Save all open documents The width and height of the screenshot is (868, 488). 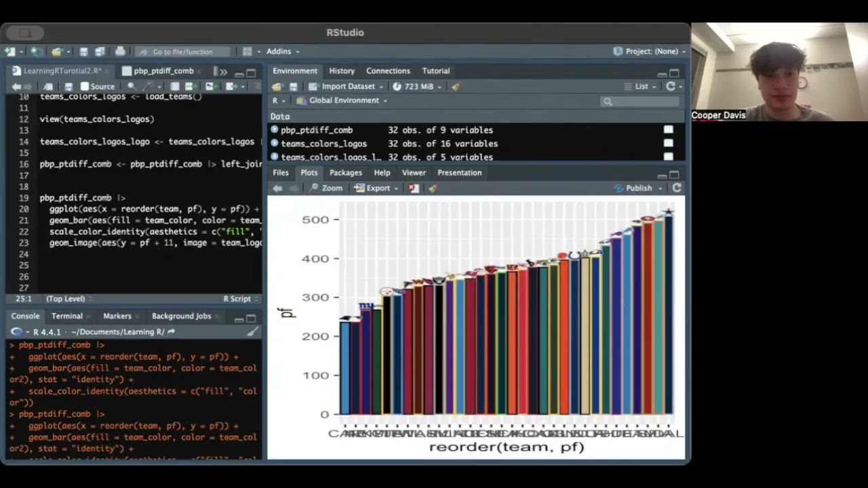99,52
